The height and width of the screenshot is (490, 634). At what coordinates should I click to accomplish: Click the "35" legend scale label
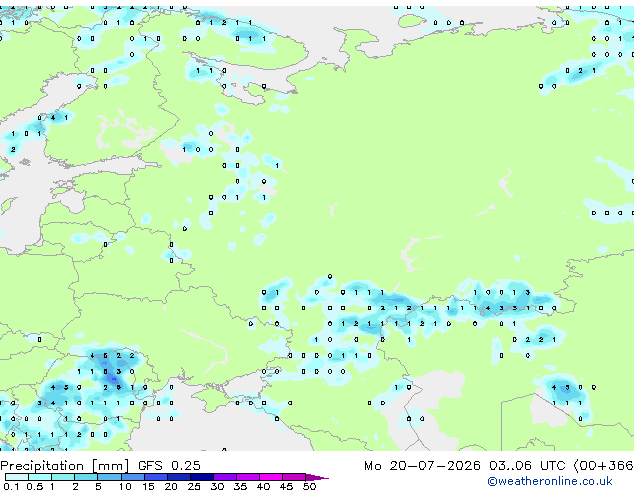pyautogui.click(x=240, y=486)
